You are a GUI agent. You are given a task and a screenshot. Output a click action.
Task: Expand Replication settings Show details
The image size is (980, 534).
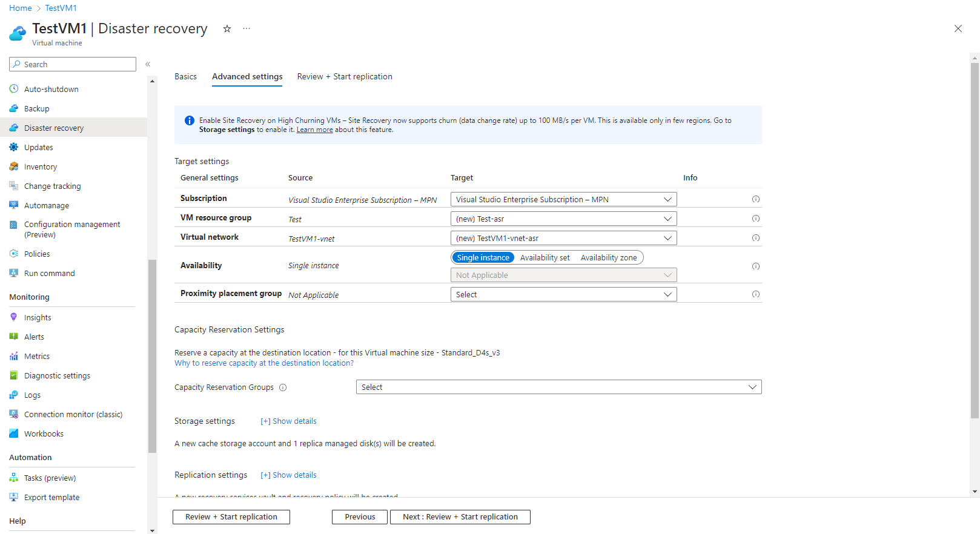[x=288, y=475]
